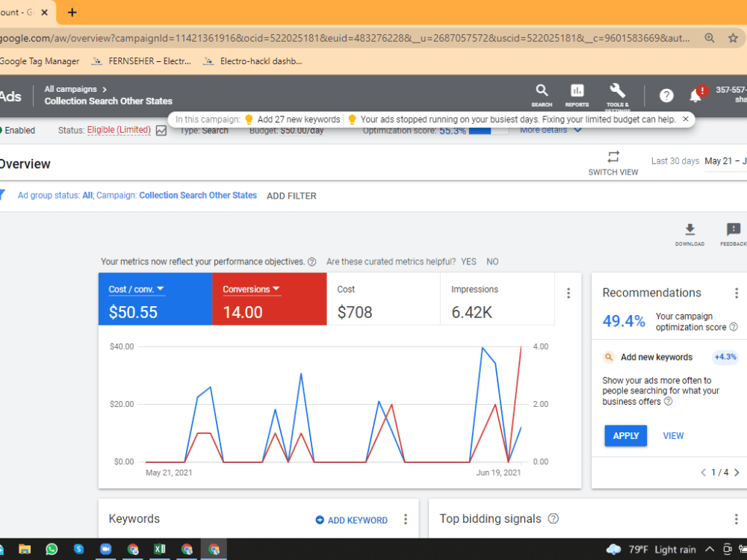Show help for business offers text
Screen dimensions: 747x560
tap(669, 402)
